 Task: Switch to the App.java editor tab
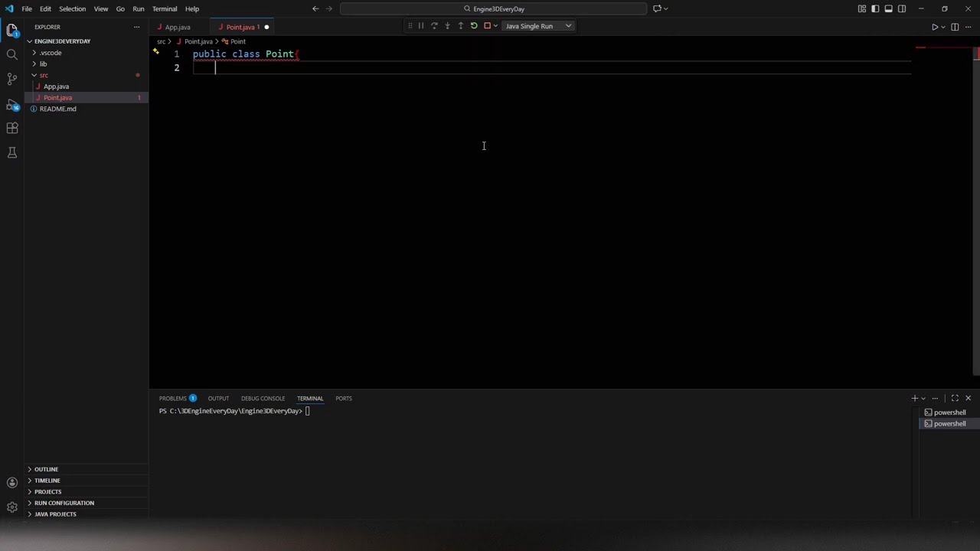[178, 27]
